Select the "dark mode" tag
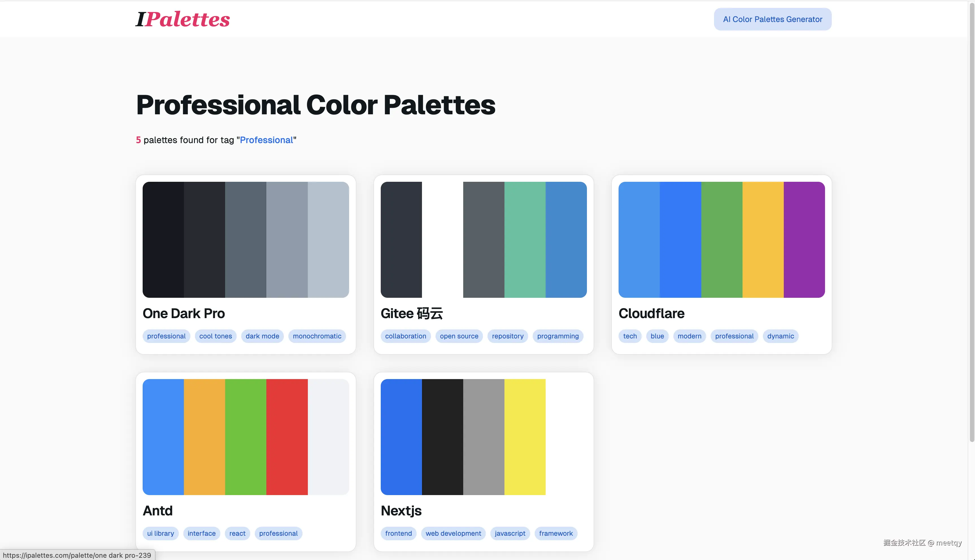975x560 pixels. 262,336
